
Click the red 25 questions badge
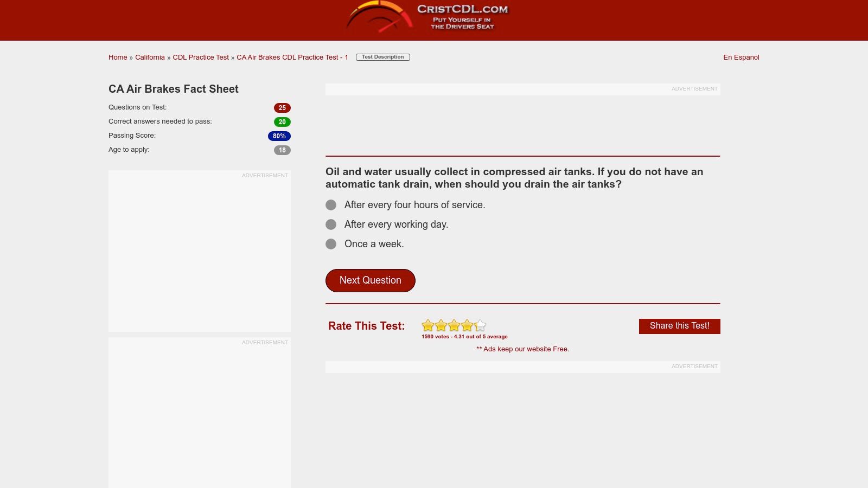click(x=282, y=108)
